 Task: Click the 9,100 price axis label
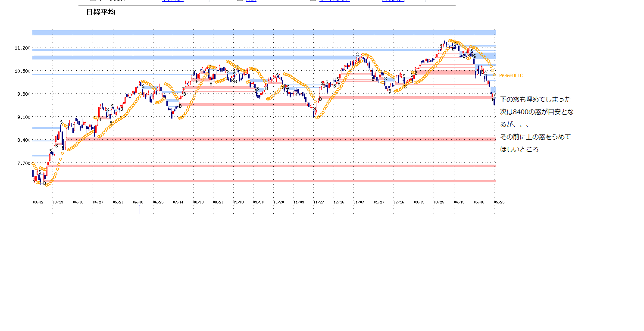pyautogui.click(x=23, y=117)
